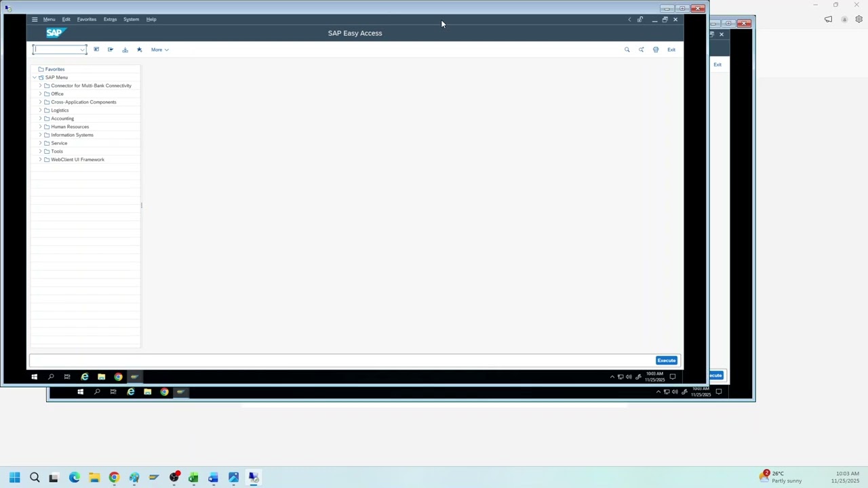The image size is (868, 488).
Task: Open the Help menu
Action: [x=151, y=20]
